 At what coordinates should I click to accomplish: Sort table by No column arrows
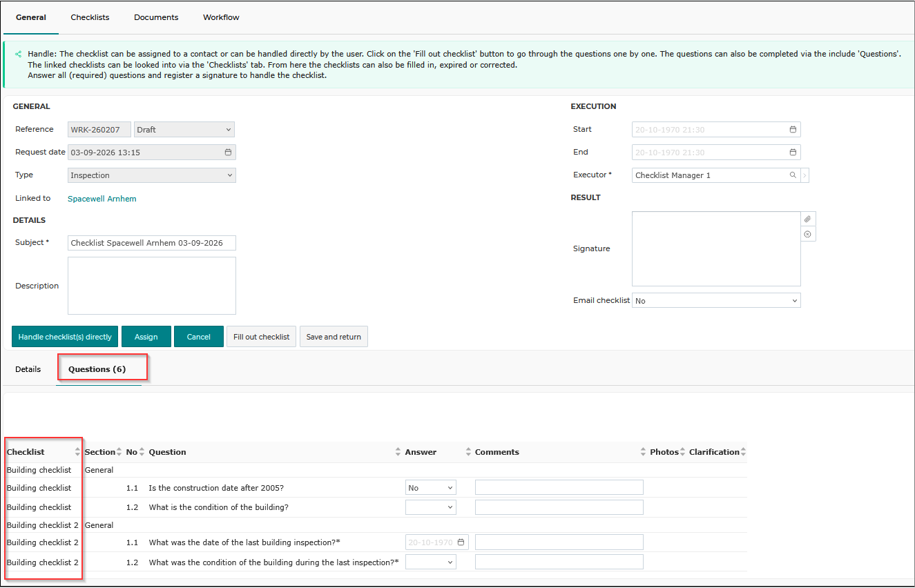click(x=142, y=452)
